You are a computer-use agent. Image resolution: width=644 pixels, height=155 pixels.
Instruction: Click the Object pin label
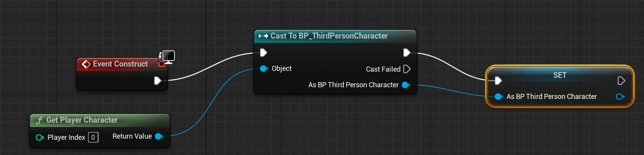(282, 69)
